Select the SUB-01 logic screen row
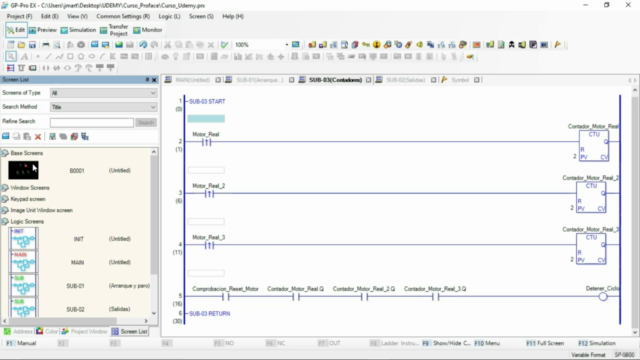 [80, 286]
